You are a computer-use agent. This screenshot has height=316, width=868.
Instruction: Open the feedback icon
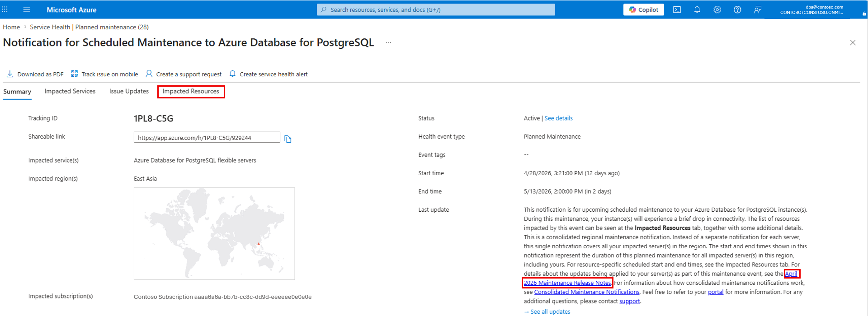click(758, 9)
